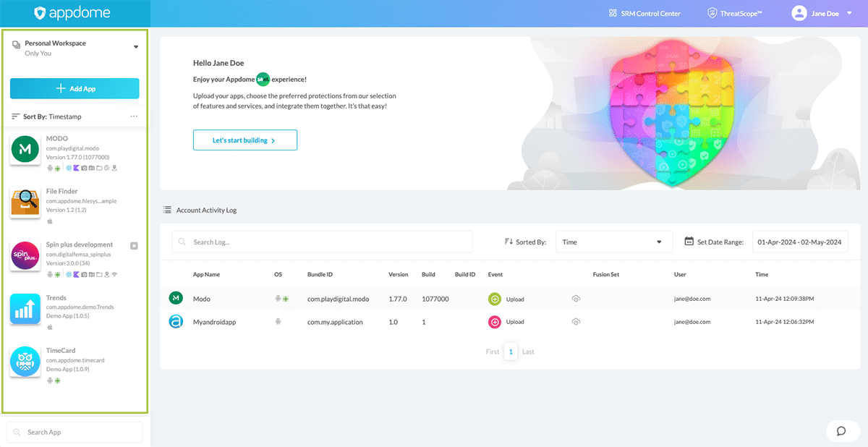Open SRM Control Center
This screenshot has height=447, width=868.
[644, 13]
